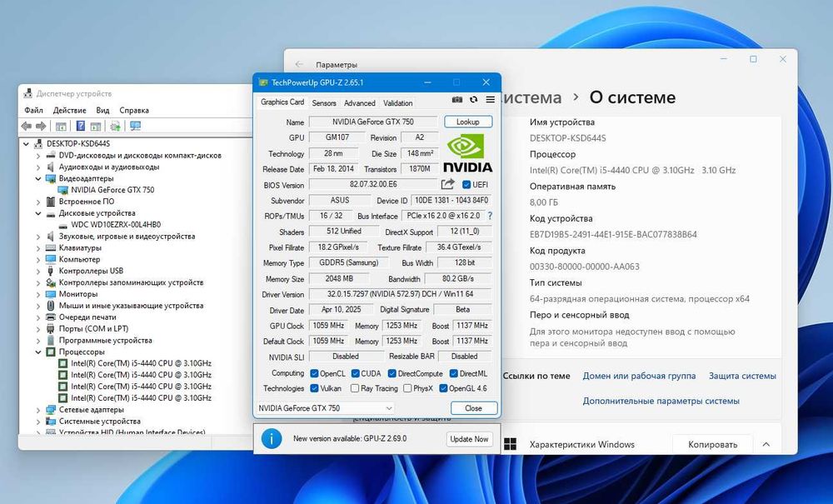Open the Файл menu
The image size is (833, 504).
coord(33,110)
